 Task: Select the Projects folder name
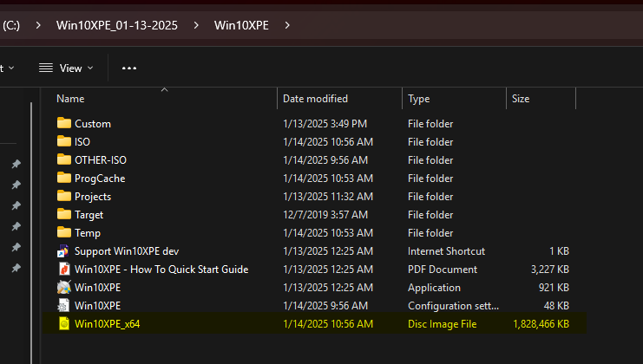93,196
